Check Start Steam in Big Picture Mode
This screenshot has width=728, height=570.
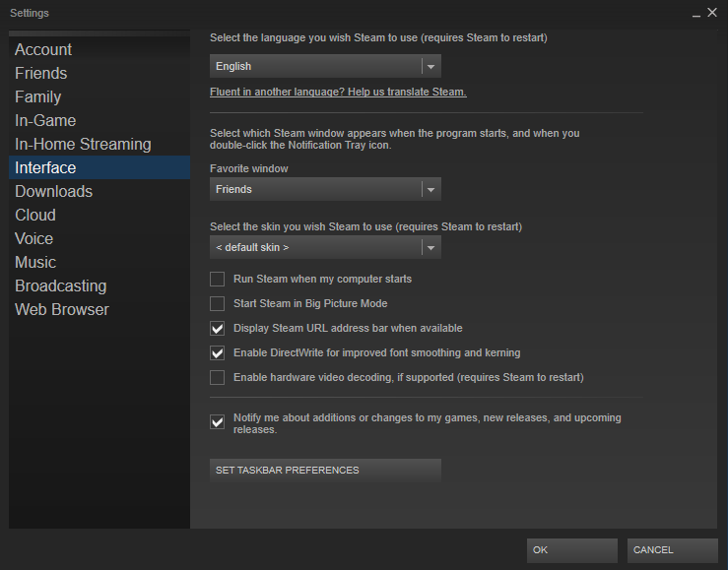218,304
